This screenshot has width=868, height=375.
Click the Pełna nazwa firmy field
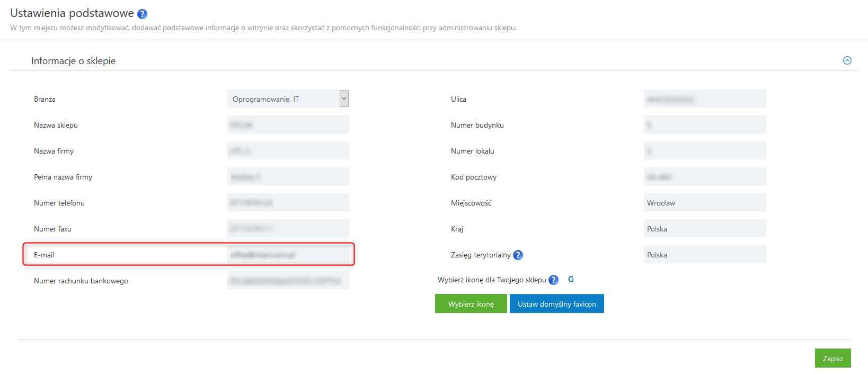point(288,177)
